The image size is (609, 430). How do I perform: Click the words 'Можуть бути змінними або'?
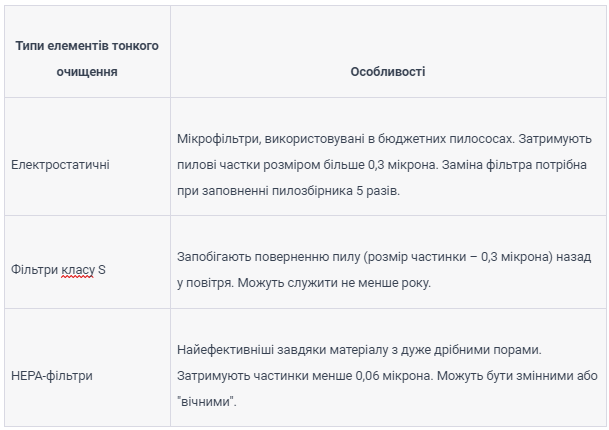(x=517, y=376)
